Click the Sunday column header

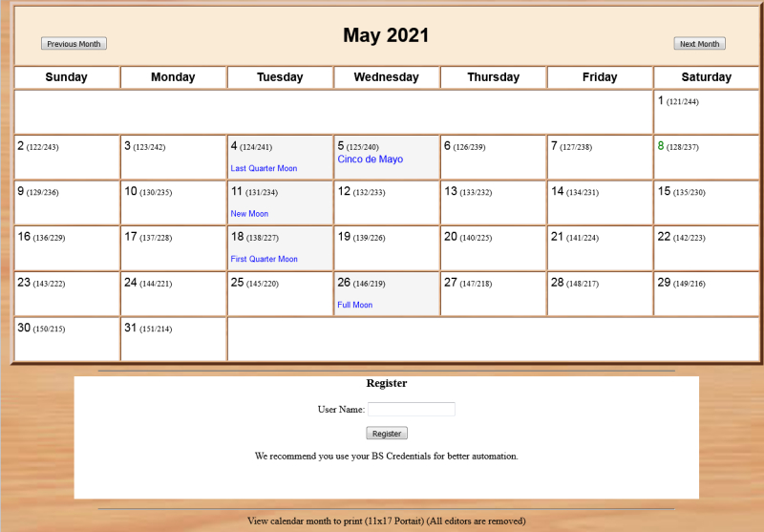coord(67,77)
